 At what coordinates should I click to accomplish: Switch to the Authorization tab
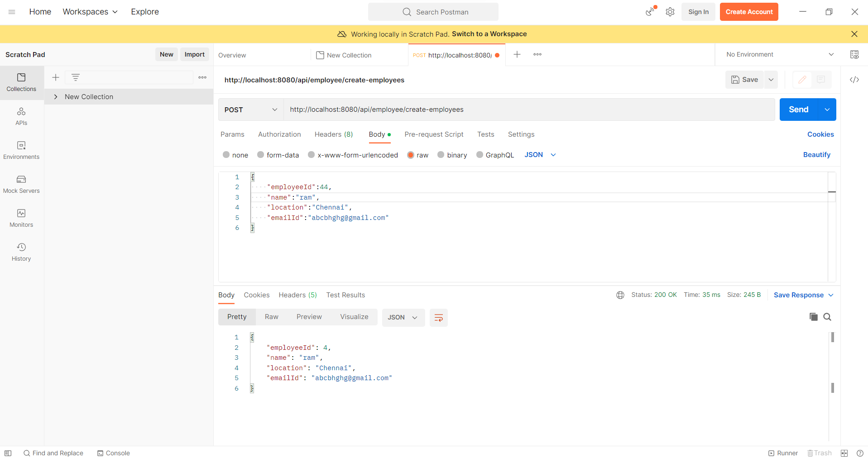(279, 134)
